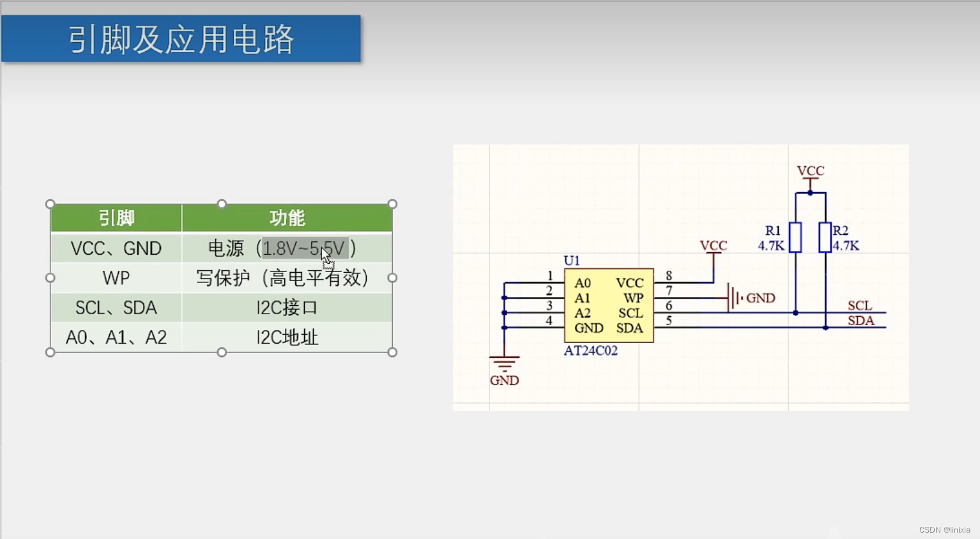980x539 pixels.
Task: Select resistor R2 labeled 4.7K
Action: click(827, 238)
